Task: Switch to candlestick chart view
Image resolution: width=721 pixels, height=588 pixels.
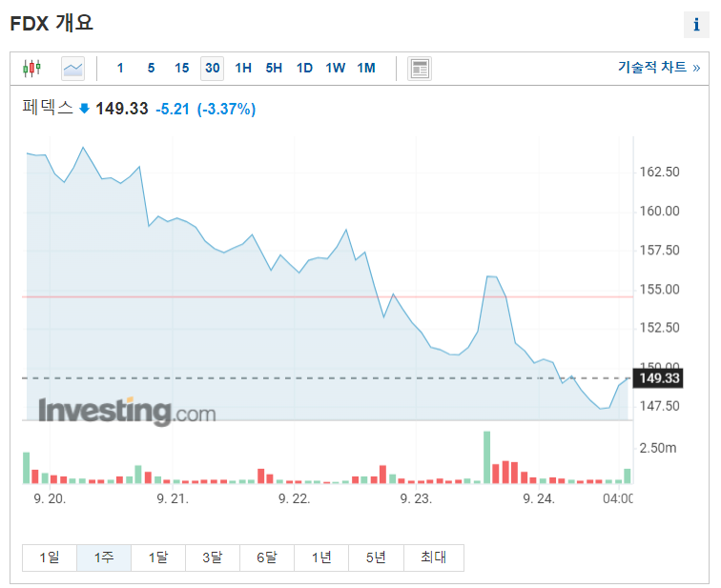Action: (31, 69)
